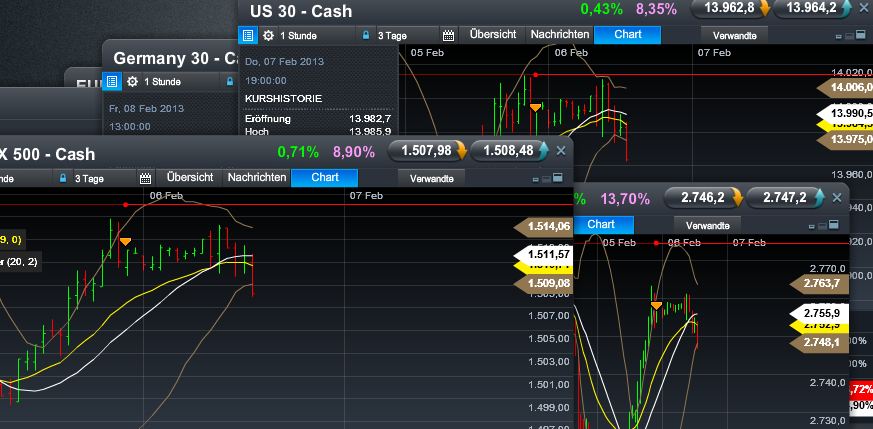Image resolution: width=873 pixels, height=429 pixels.
Task: Set US 30 window to medium size icon
Action: 849,36
